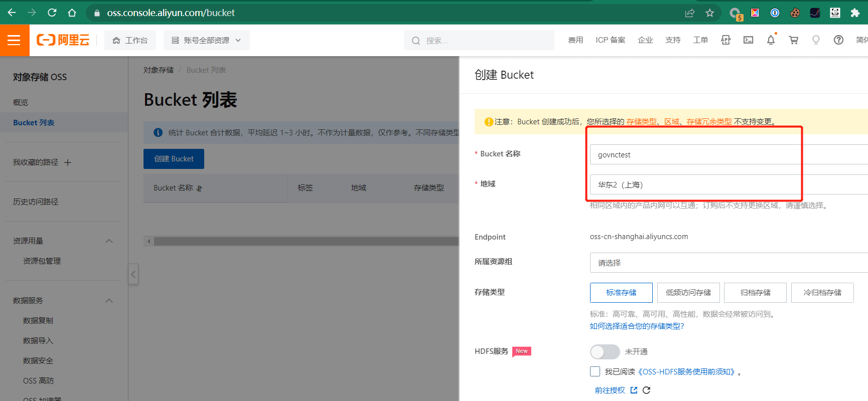Open the 前往授权 link
The height and width of the screenshot is (401, 868).
click(x=610, y=390)
